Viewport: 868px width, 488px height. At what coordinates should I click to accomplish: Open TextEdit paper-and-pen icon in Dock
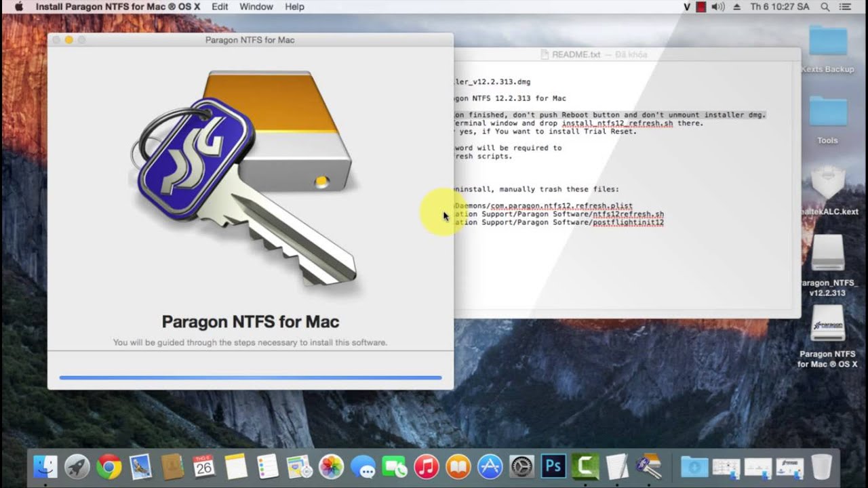click(616, 466)
